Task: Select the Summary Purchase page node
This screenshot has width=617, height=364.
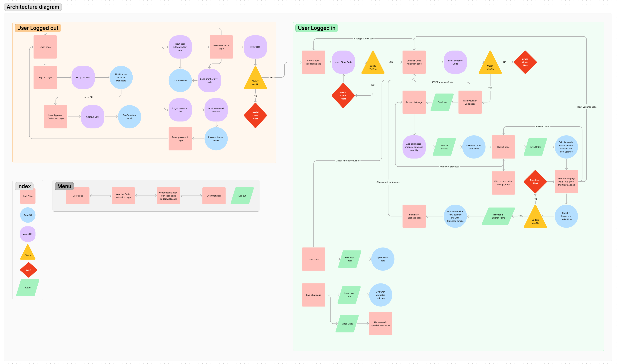Action: coord(414,216)
